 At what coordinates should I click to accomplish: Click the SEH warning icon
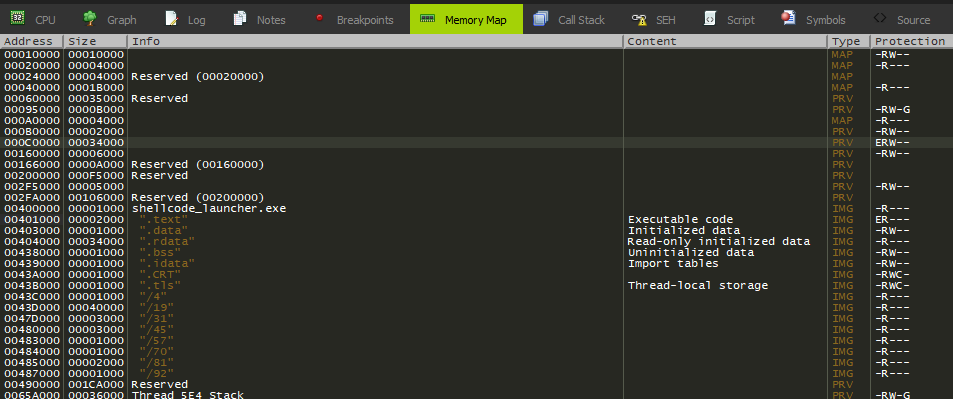coord(638,19)
